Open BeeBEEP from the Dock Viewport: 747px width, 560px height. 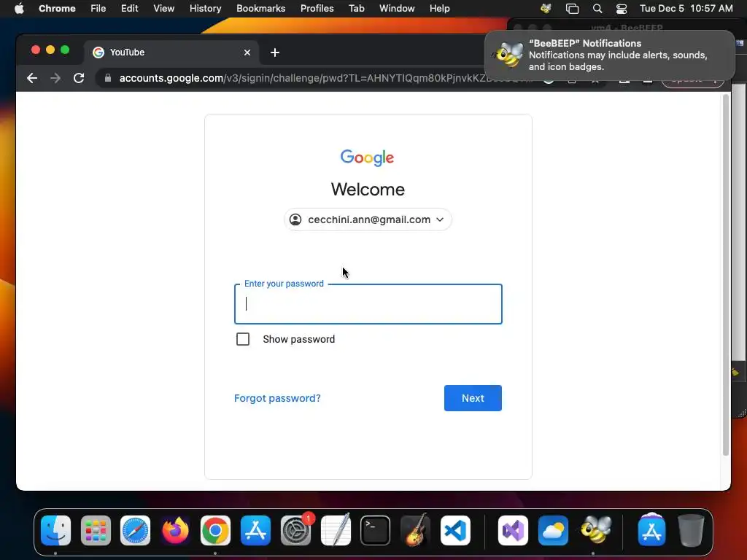point(595,531)
